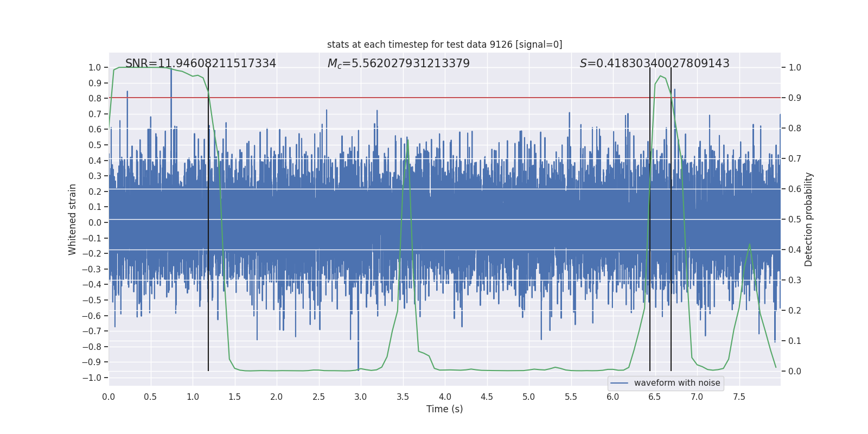Click the SNR value annotation text
The width and height of the screenshot is (868, 434).
(200, 63)
